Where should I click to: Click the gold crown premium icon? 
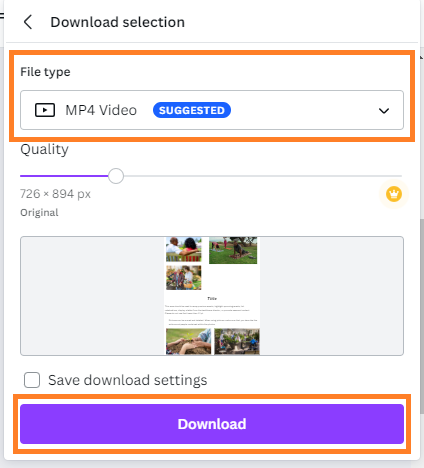394,194
